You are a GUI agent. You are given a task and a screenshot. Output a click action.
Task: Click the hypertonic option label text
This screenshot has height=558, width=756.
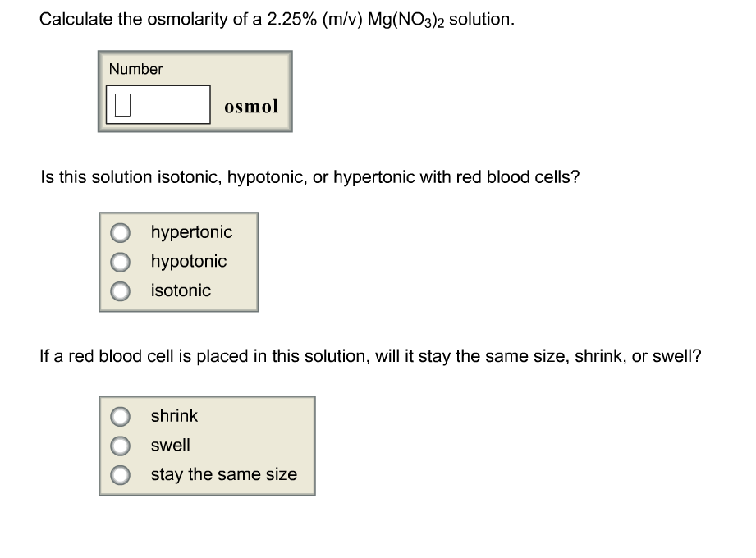click(191, 232)
